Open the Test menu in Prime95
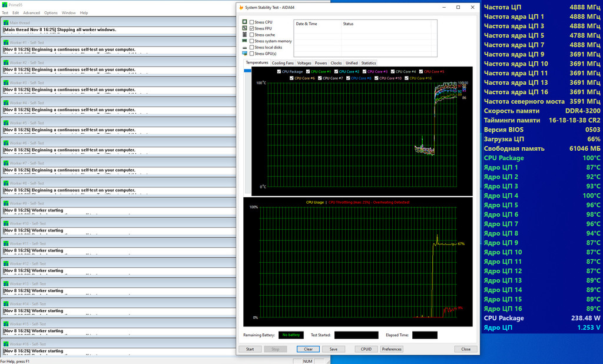Image resolution: width=603 pixels, height=364 pixels. coord(5,12)
